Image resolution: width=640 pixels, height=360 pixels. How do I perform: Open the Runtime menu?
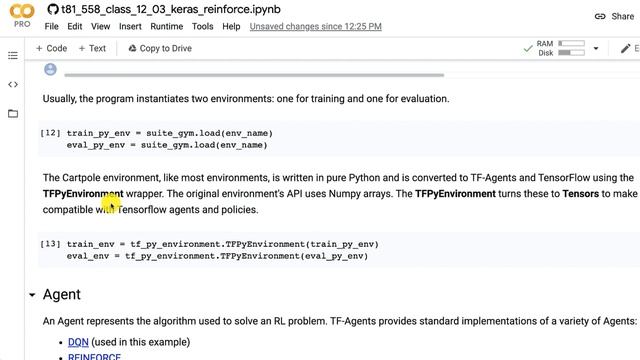(x=167, y=27)
